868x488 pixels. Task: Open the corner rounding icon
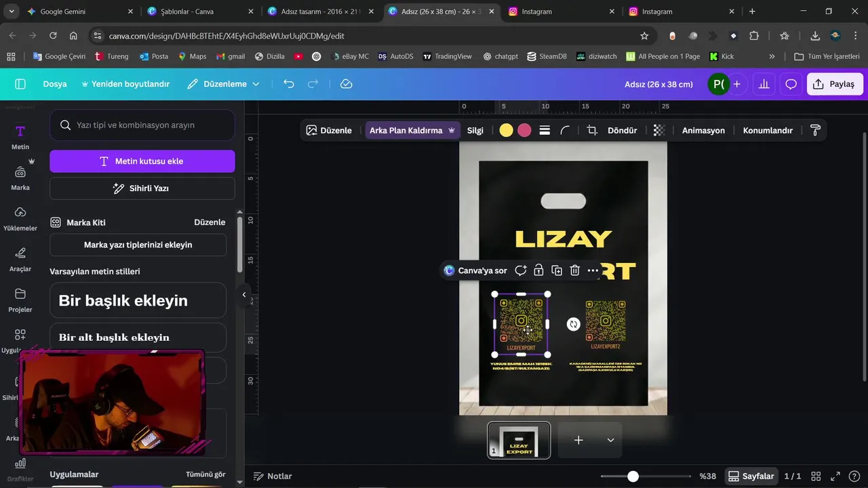click(565, 130)
